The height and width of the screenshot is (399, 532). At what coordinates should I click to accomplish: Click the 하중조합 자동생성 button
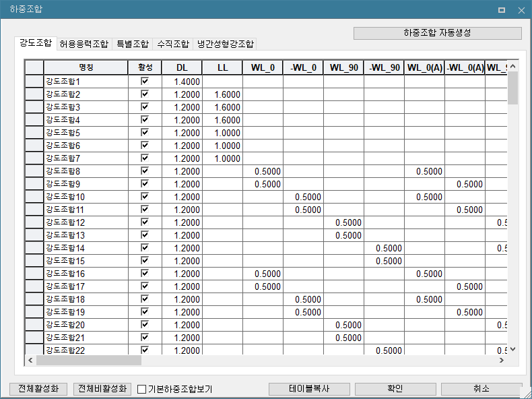coord(437,33)
